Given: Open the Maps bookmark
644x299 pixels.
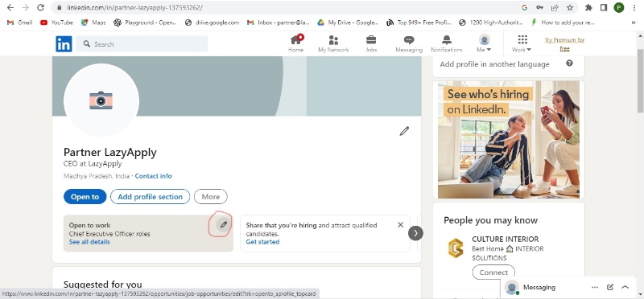Looking at the screenshot, I should click(x=93, y=23).
